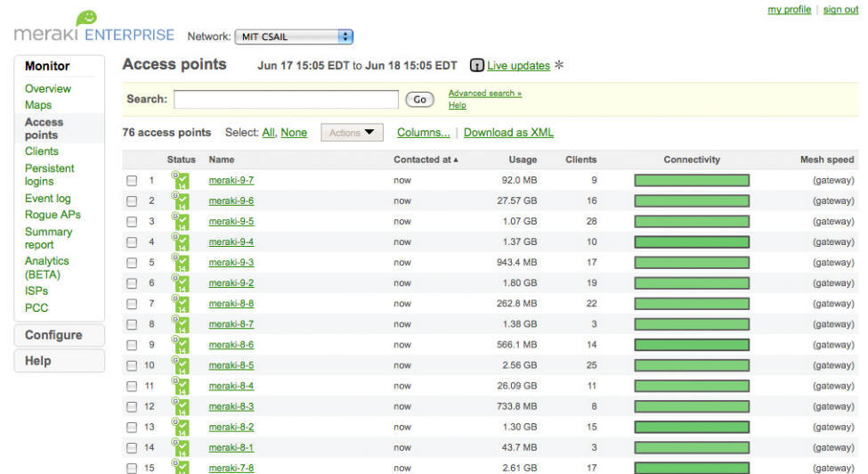The height and width of the screenshot is (474, 868).
Task: Open the Actions dropdown menu
Action: (x=352, y=133)
